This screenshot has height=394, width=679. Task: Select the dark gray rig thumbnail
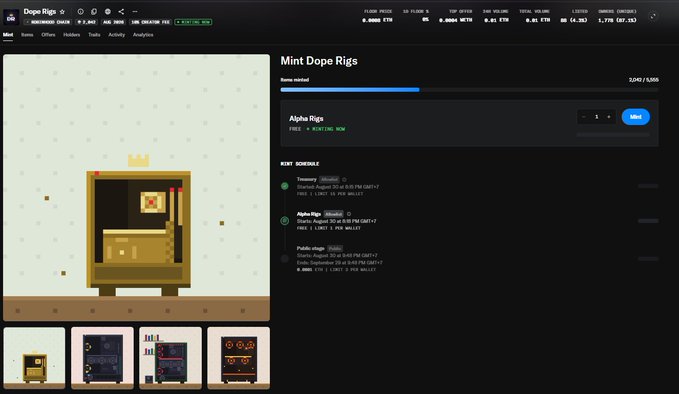(x=102, y=358)
